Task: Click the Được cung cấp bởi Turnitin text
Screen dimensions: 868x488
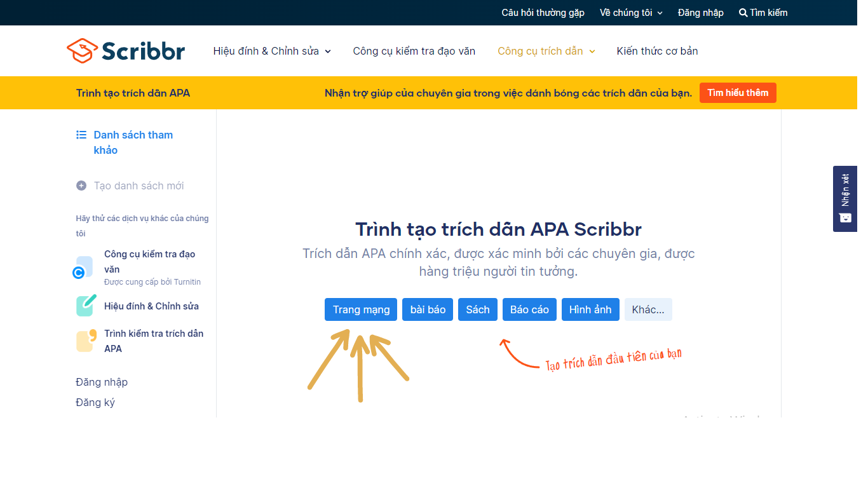Action: (153, 282)
